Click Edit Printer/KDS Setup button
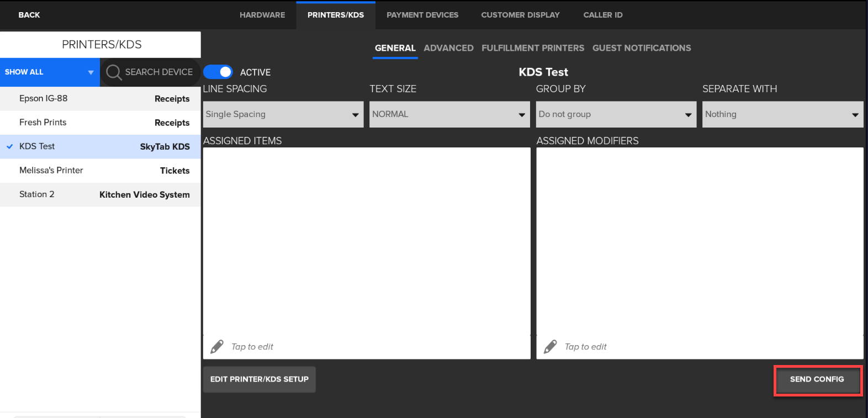868x418 pixels. pyautogui.click(x=259, y=379)
